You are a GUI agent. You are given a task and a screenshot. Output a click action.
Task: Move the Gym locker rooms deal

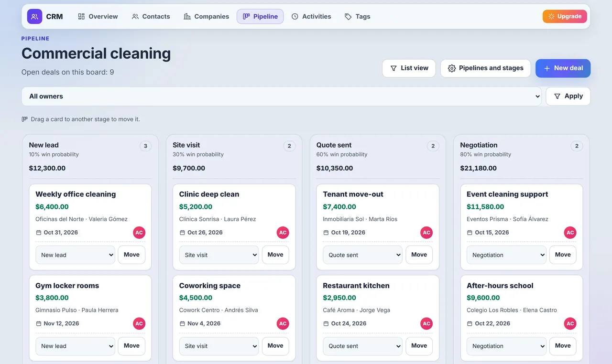[x=131, y=346]
